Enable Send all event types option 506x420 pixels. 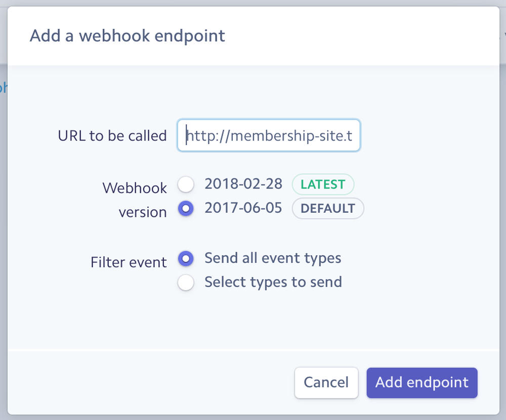[186, 258]
